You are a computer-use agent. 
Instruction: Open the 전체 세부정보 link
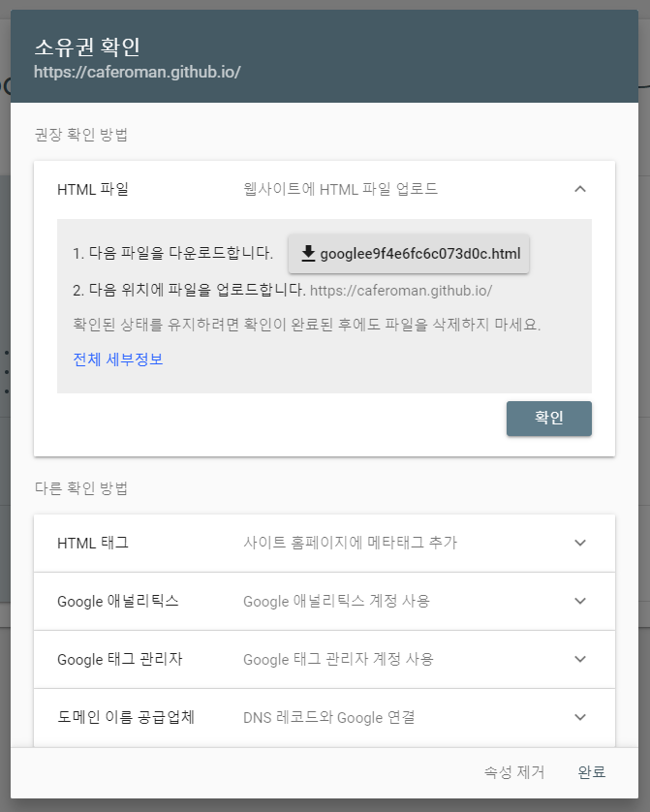coord(118,359)
